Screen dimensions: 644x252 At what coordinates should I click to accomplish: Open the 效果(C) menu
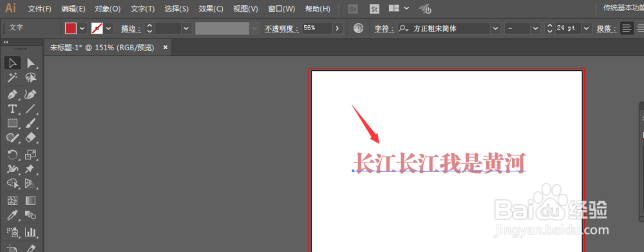click(211, 8)
